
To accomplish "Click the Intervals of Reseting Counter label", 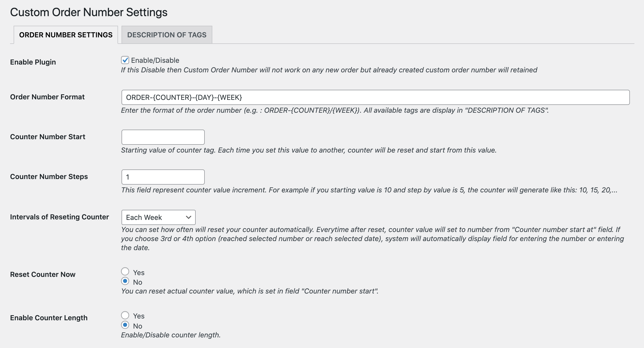I will 60,217.
